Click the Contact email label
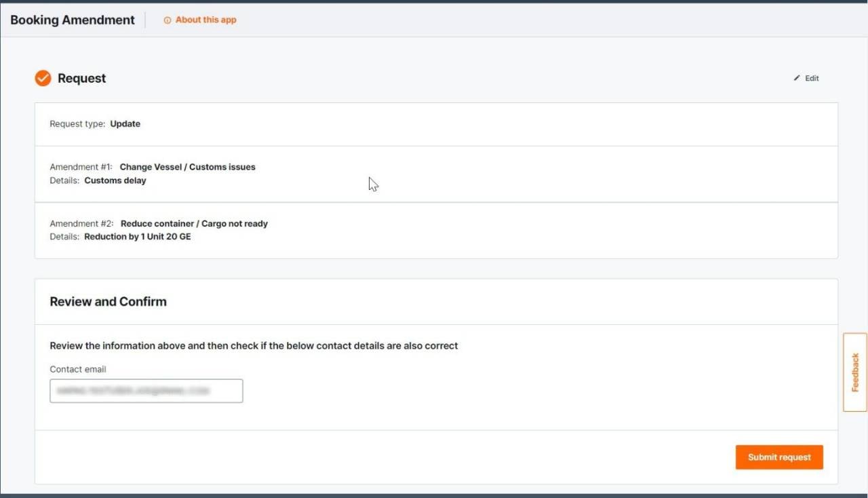The image size is (868, 498). (x=78, y=369)
